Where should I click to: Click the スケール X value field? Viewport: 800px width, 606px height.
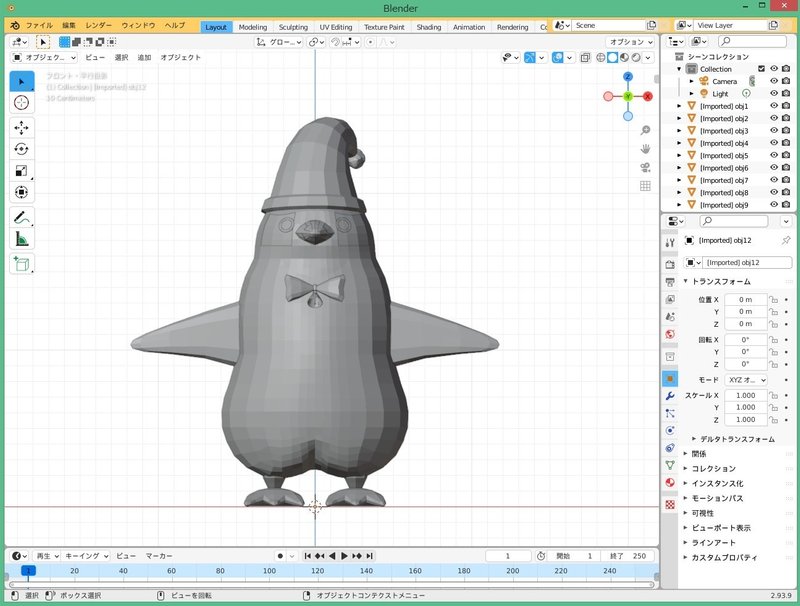click(x=746, y=395)
